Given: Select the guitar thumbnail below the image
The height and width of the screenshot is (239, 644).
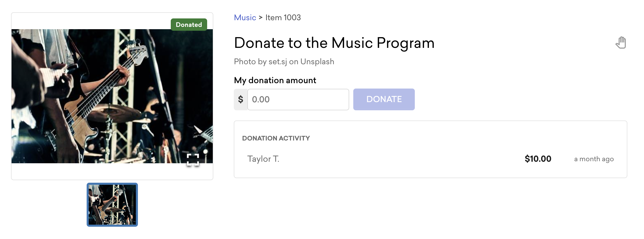Looking at the screenshot, I should tap(112, 205).
